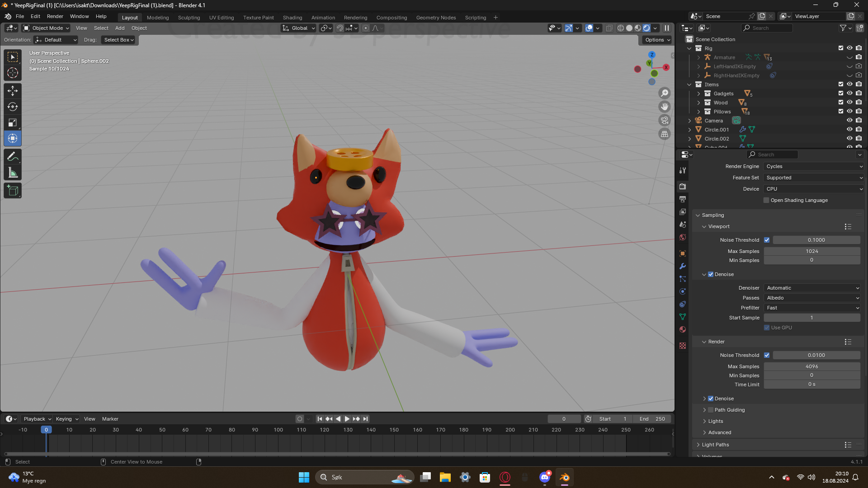Open the Feature Set dropdown
This screenshot has height=488, width=868.
click(x=814, y=178)
